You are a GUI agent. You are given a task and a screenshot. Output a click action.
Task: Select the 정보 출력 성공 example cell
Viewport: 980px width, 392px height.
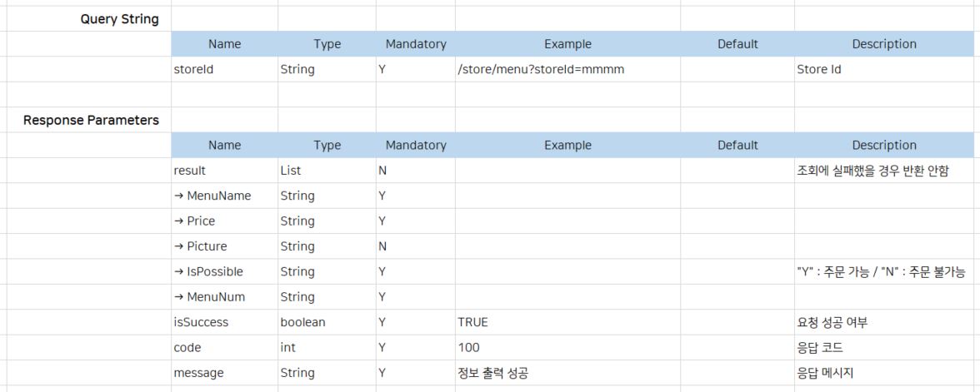click(493, 373)
